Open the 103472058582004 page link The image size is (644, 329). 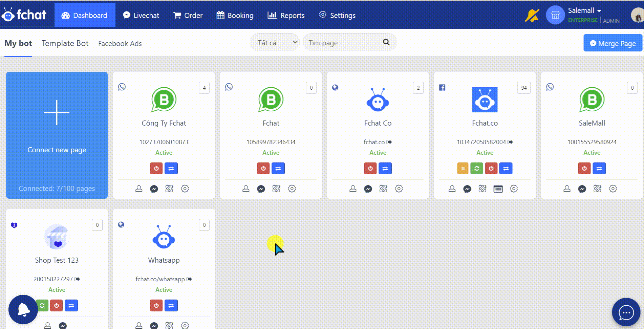pyautogui.click(x=485, y=142)
